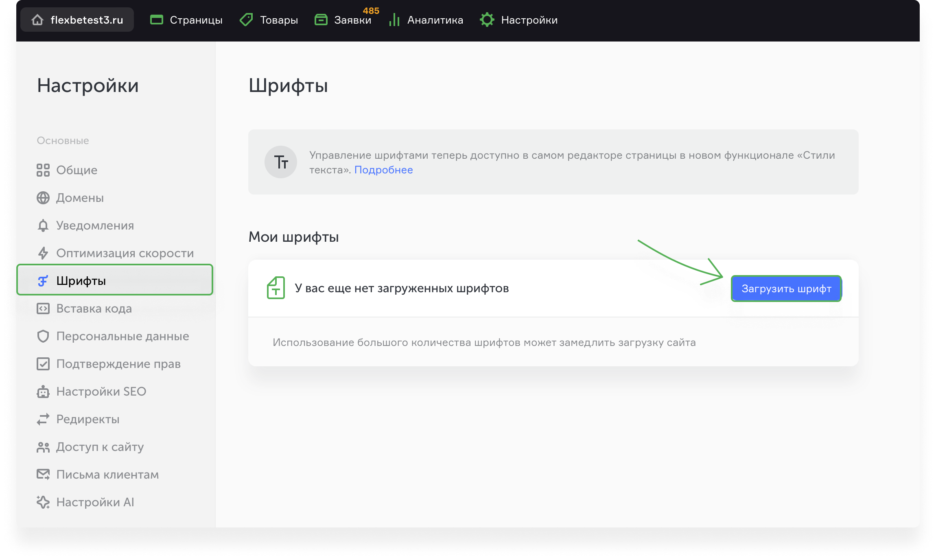
Task: Open the Товары menu
Action: (269, 20)
